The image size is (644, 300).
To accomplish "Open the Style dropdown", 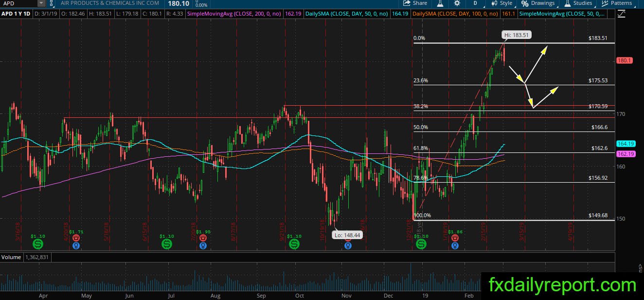I will click(502, 3).
